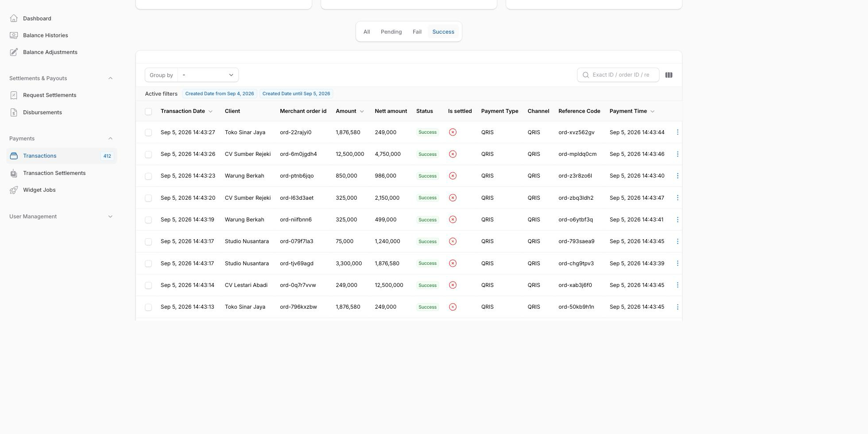Click the 412 badge on Transactions
The height and width of the screenshot is (434, 868).
pyautogui.click(x=107, y=156)
